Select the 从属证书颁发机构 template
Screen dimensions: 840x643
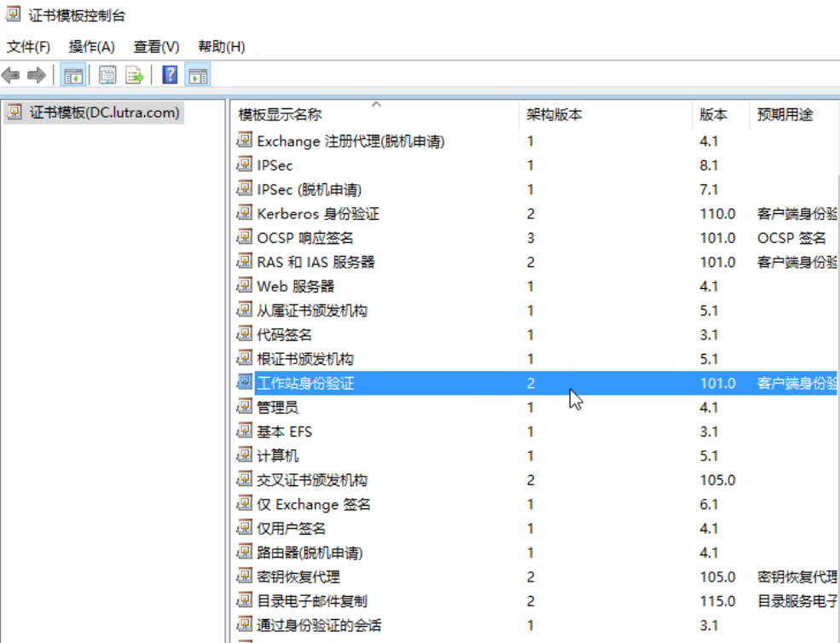coord(312,310)
